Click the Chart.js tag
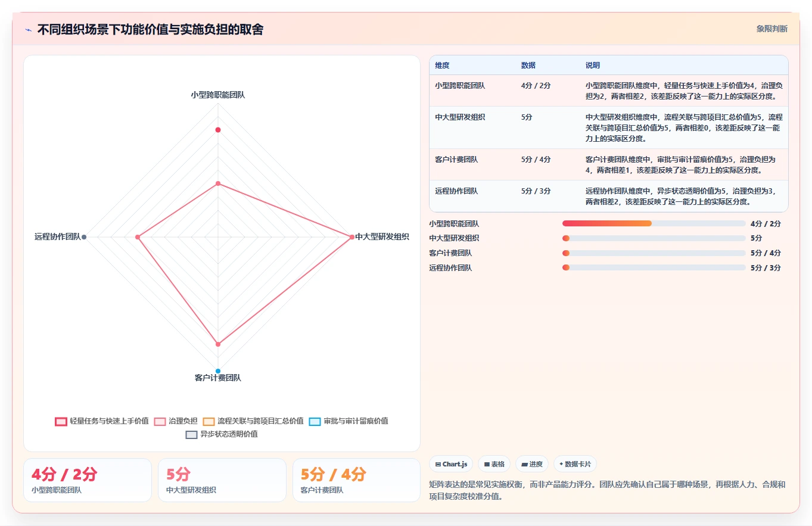The image size is (812, 526). (451, 464)
